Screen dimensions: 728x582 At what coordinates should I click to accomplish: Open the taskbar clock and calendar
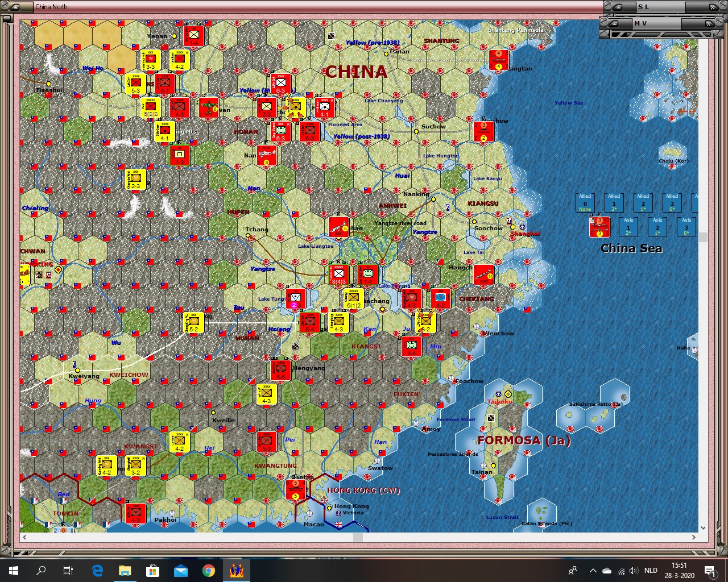coord(679,571)
